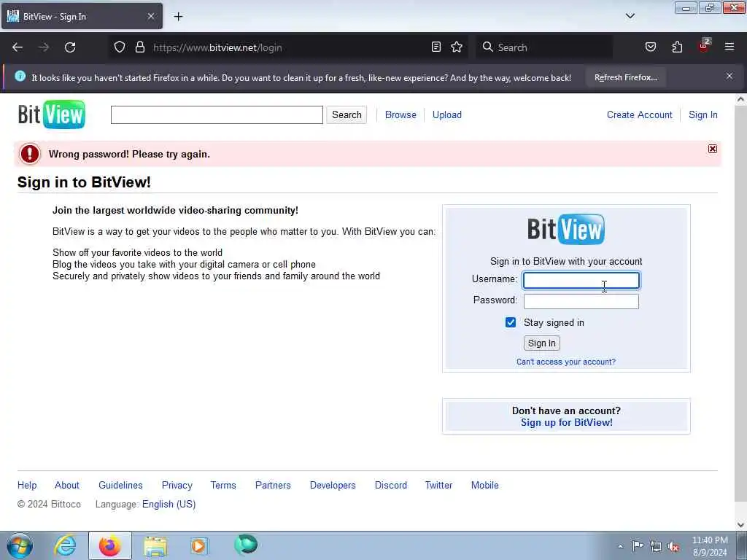Open Can't access your account link
This screenshot has width=747, height=560.
(566, 362)
